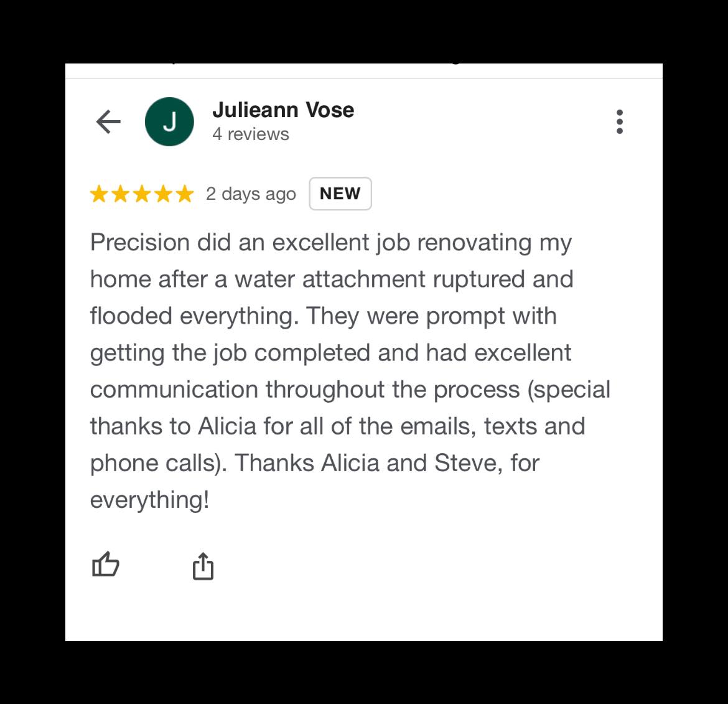Click the word "Precision" in the review
This screenshot has width=728, height=704.
(x=139, y=242)
